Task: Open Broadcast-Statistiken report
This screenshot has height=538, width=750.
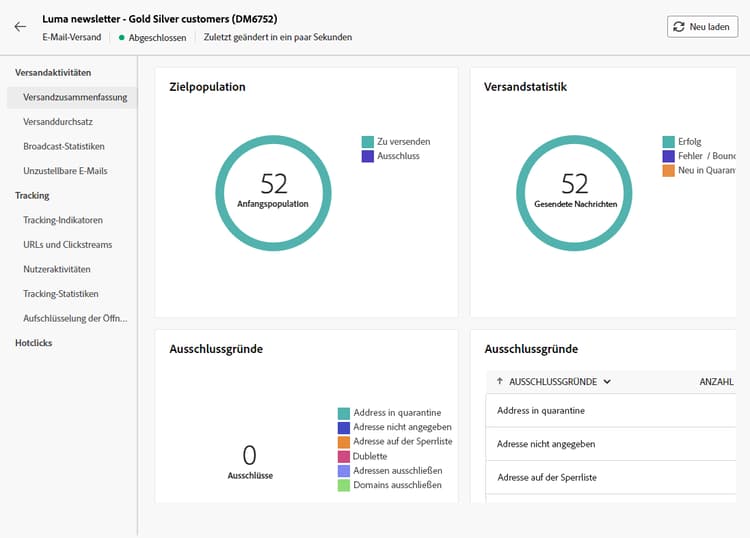Action: [x=64, y=146]
